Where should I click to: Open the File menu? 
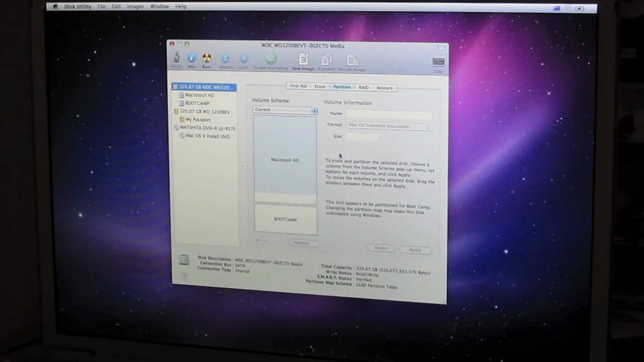point(101,7)
